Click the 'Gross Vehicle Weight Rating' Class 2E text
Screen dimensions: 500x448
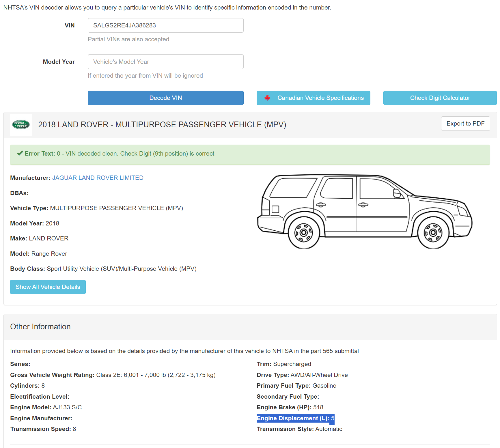[x=113, y=375]
